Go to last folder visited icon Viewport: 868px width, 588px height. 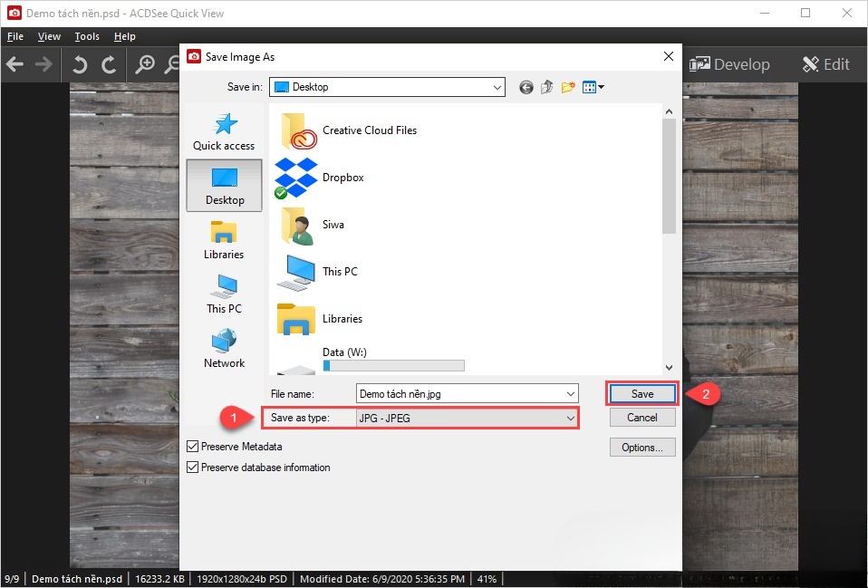(526, 87)
